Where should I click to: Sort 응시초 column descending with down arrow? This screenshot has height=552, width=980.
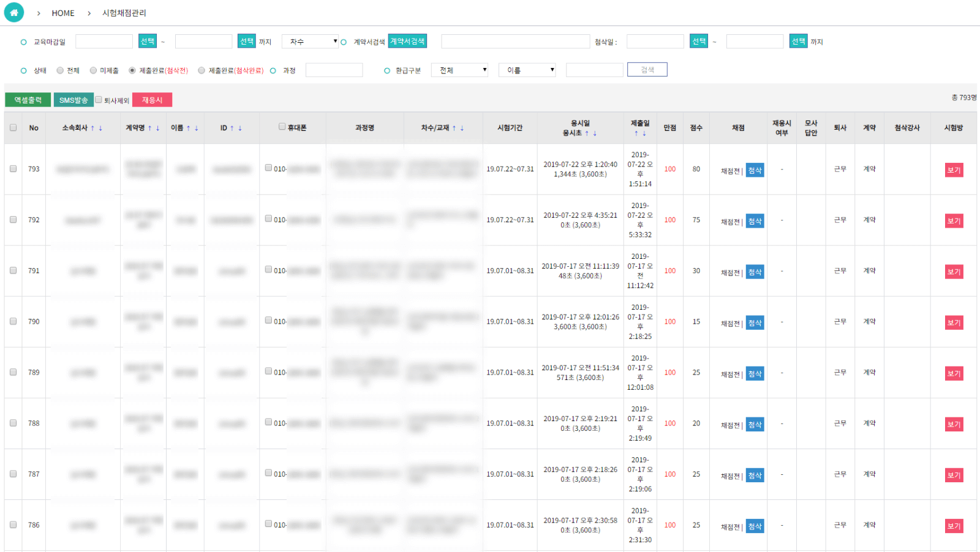coord(595,133)
